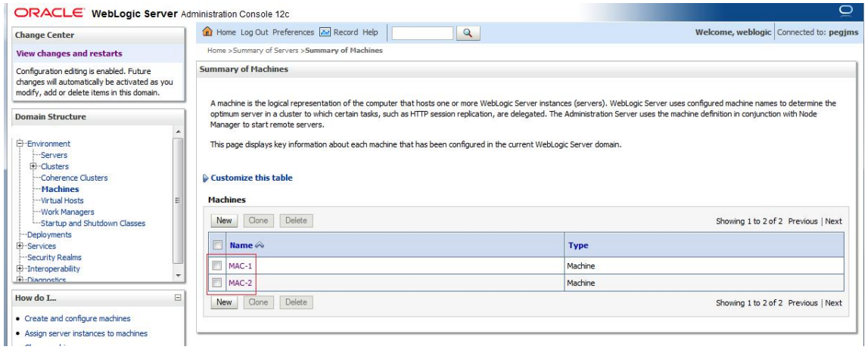Screen dimensions: 868x356
Task: Open Assign server instances to machines link
Action: (86, 333)
